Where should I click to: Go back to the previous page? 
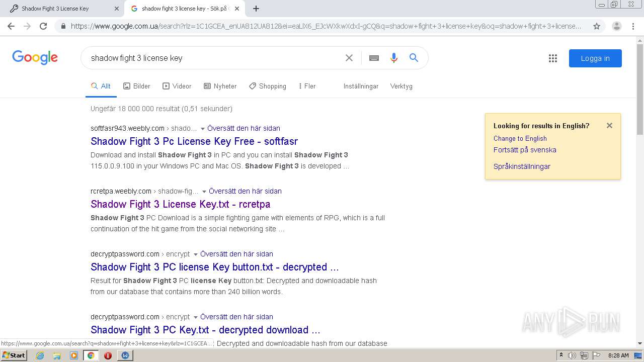[x=11, y=26]
